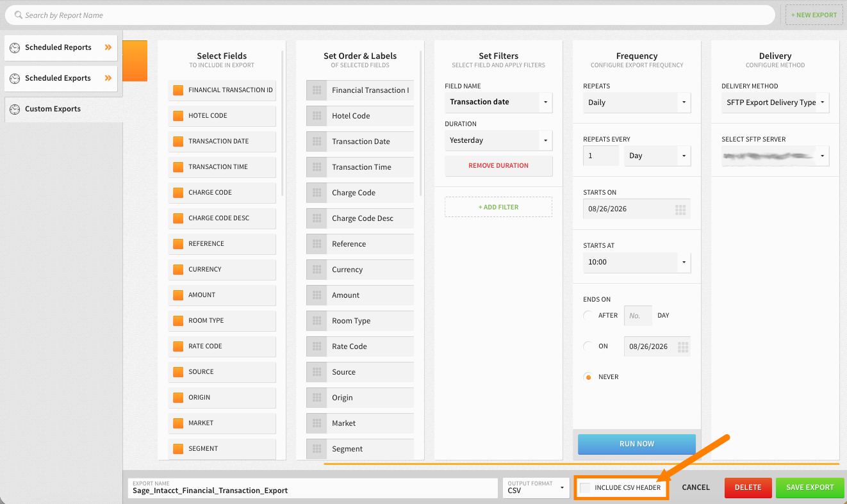Image resolution: width=847 pixels, height=504 pixels.
Task: Uncheck the HOTEL CODE field
Action: point(178,116)
